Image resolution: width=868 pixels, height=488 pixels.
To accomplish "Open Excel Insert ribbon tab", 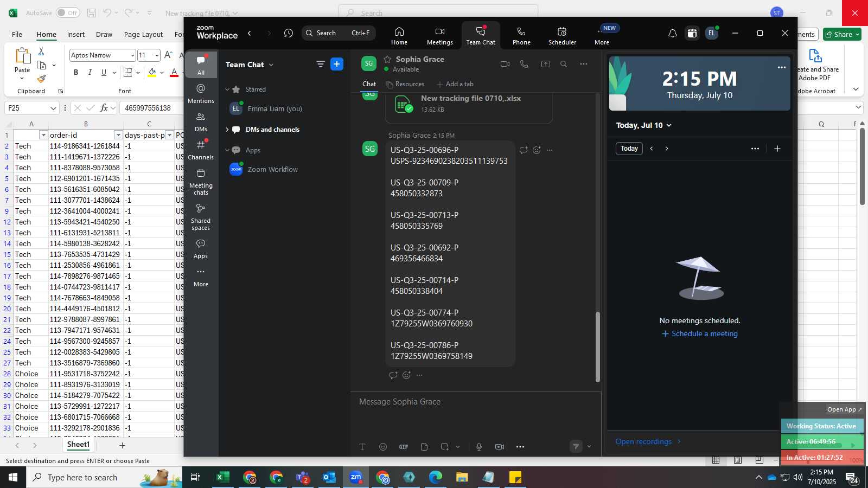I will (76, 34).
